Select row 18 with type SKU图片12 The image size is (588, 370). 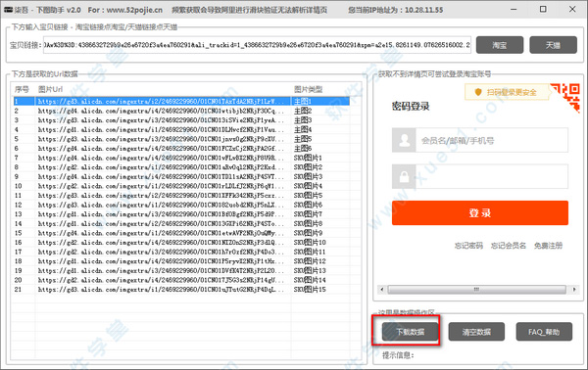point(181,261)
